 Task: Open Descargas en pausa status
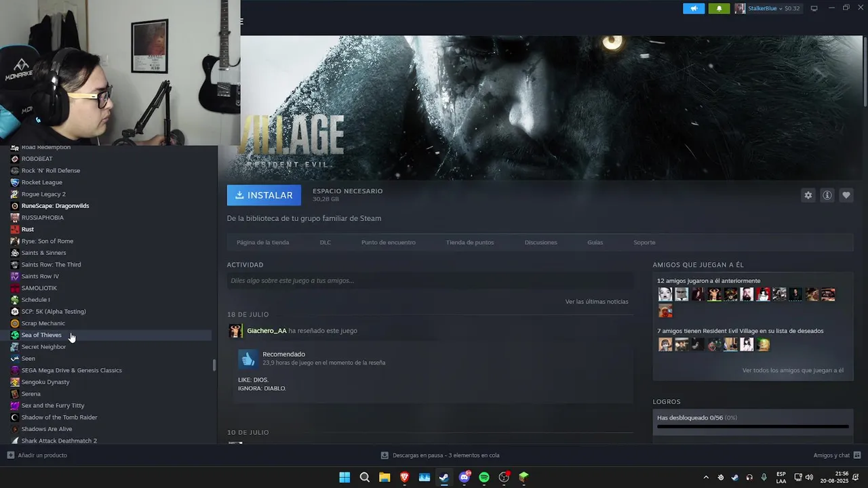(440, 455)
